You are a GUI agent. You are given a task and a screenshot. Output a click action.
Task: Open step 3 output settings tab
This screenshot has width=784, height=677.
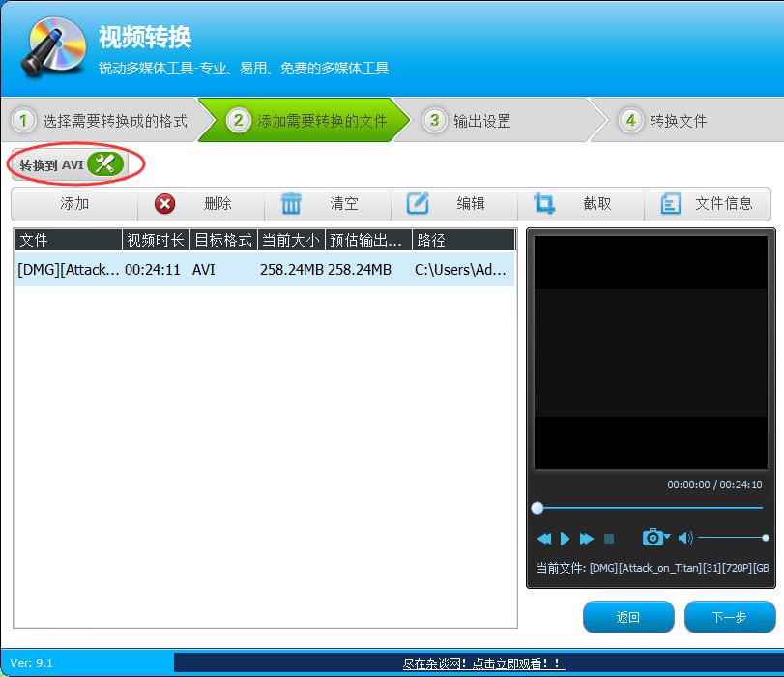501,121
